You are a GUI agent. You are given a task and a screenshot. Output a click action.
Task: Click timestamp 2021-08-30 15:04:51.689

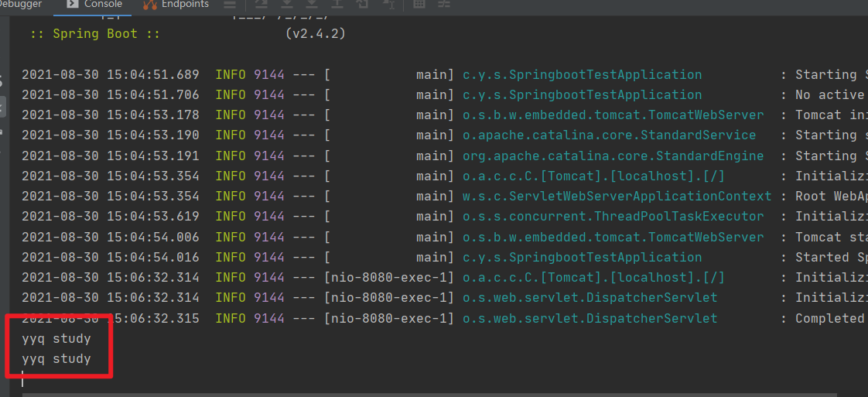pos(110,75)
